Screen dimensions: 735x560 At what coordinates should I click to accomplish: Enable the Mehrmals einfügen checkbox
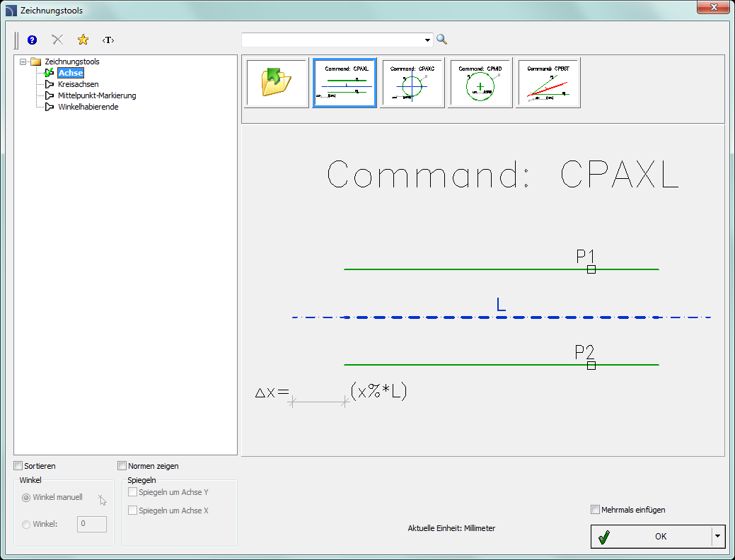[595, 510]
